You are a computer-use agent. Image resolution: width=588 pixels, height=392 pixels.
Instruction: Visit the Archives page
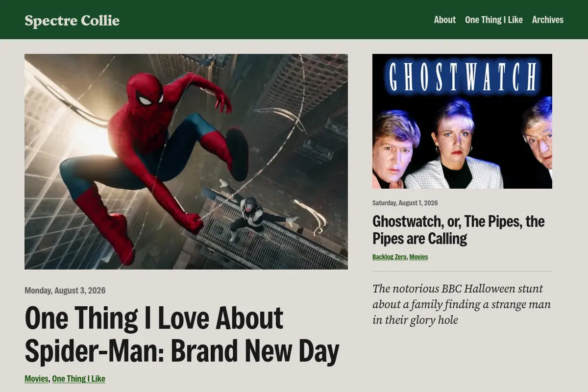pyautogui.click(x=548, y=20)
